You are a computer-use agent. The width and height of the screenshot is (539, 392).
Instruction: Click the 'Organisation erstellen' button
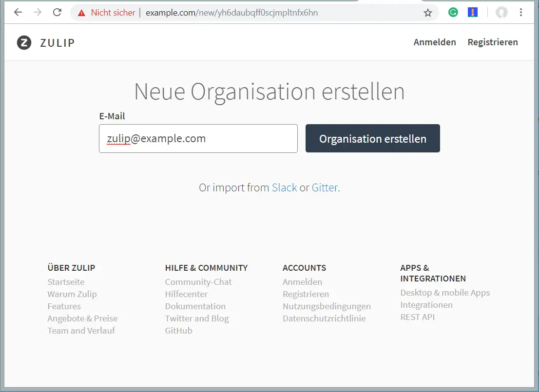click(x=373, y=138)
